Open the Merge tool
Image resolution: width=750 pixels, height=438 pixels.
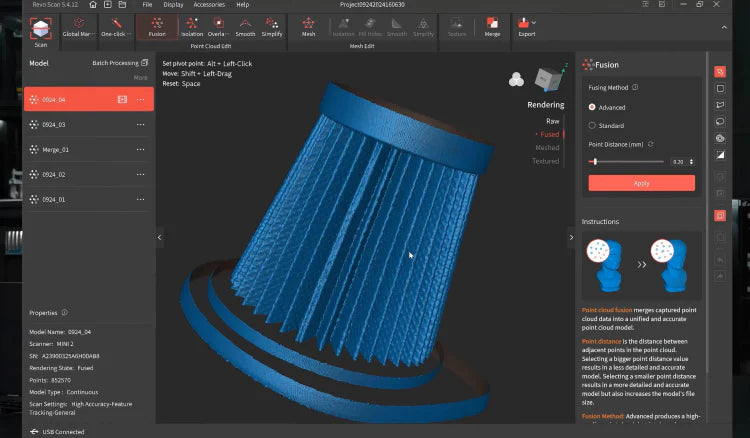tap(492, 25)
